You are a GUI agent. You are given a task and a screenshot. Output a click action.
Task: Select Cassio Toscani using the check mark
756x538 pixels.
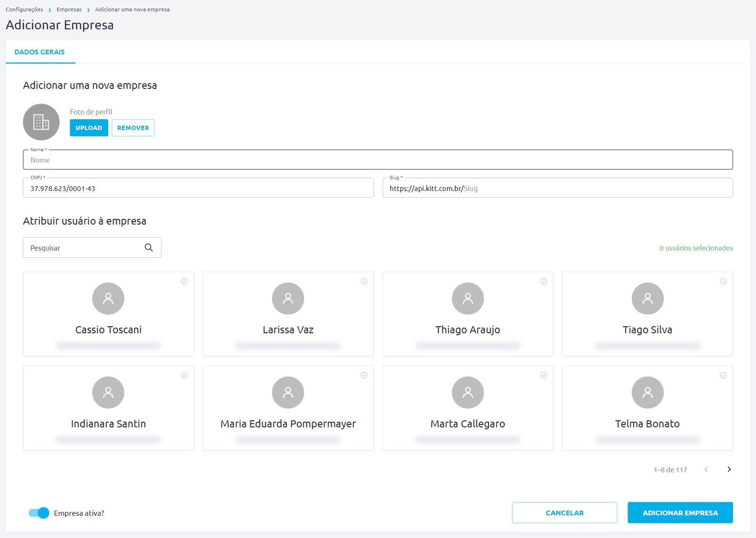point(184,281)
